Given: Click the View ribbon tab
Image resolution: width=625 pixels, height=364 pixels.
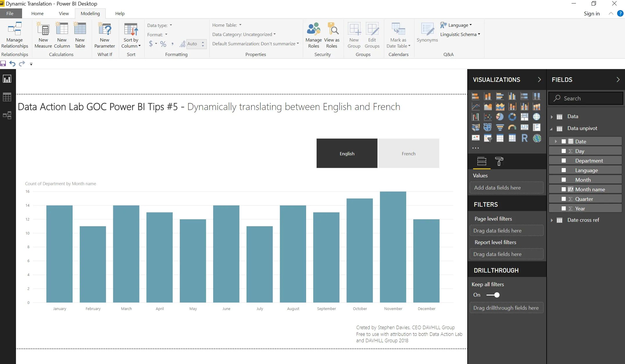Looking at the screenshot, I should (64, 13).
